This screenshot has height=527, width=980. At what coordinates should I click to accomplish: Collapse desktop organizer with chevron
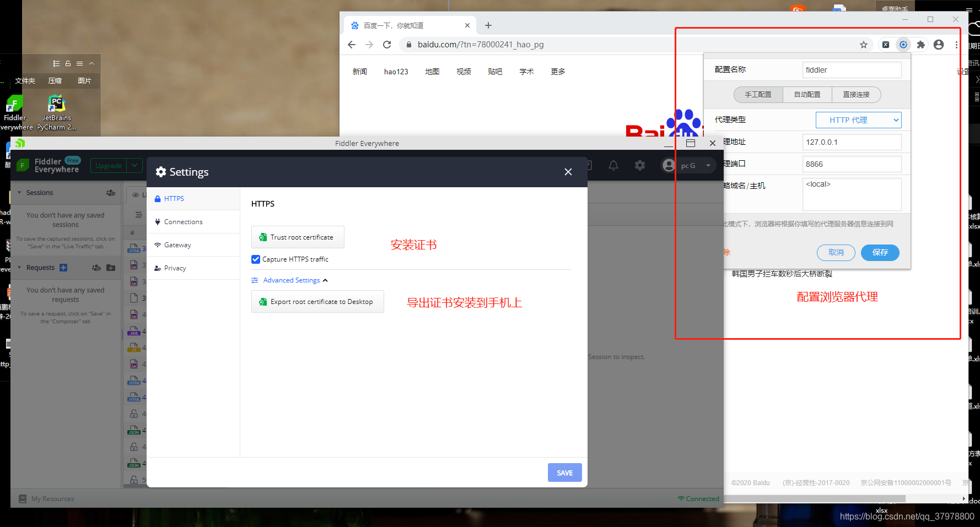coord(91,63)
